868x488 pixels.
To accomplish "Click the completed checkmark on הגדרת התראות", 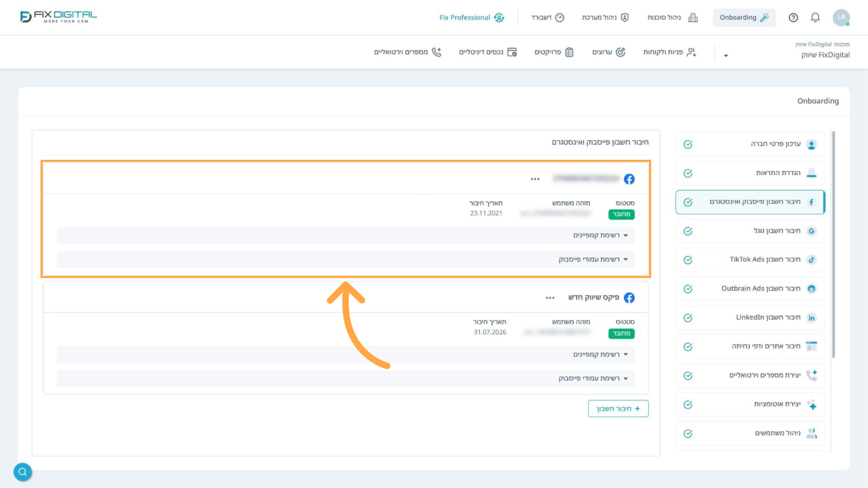I will [688, 173].
